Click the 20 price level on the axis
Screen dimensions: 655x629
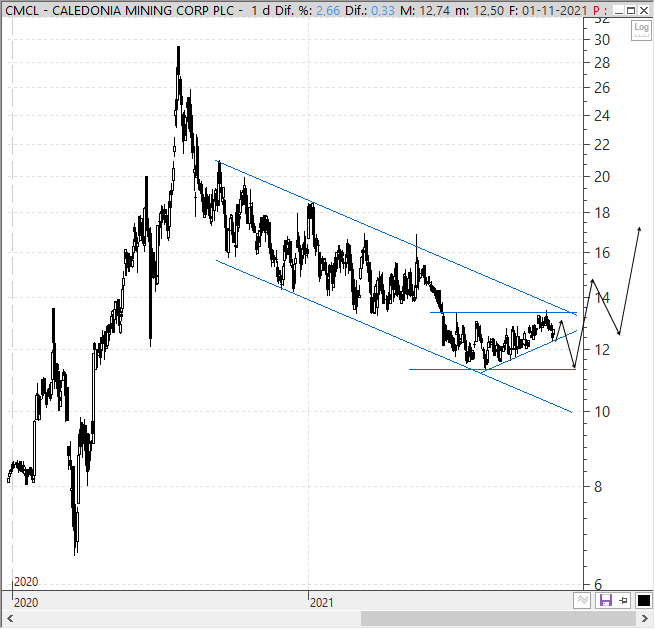pos(602,177)
